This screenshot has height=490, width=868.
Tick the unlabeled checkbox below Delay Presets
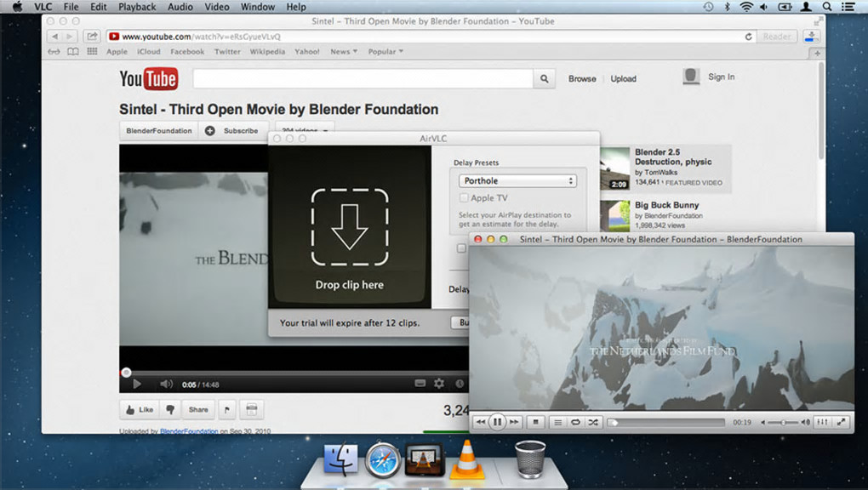[x=461, y=248]
